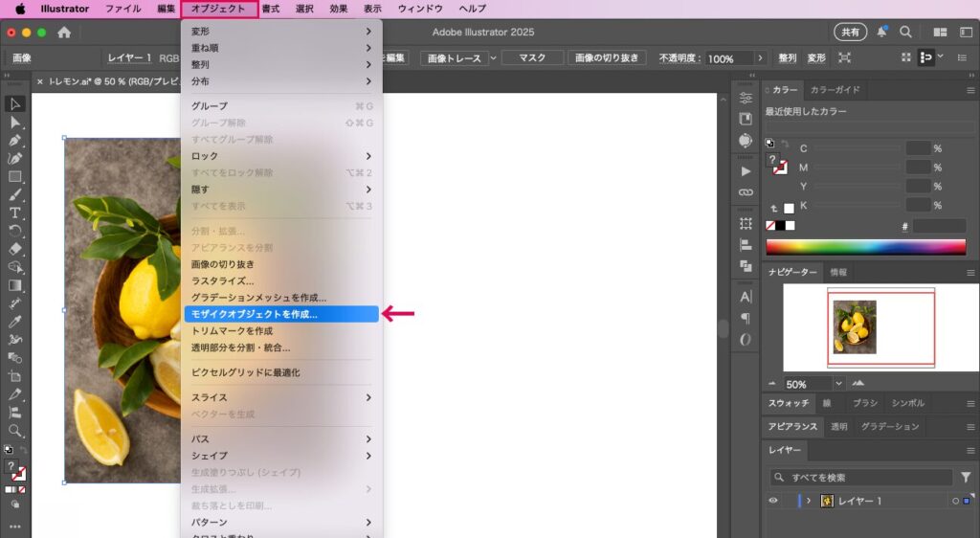Viewport: 980px width, 538px height.
Task: Open the Properties panel icon in dock
Action: coord(746,98)
